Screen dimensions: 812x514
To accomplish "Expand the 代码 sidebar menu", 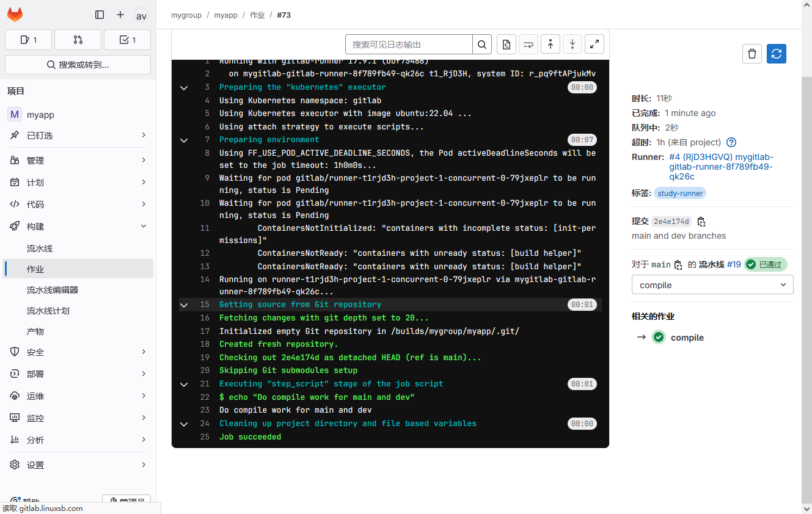I will pos(78,205).
